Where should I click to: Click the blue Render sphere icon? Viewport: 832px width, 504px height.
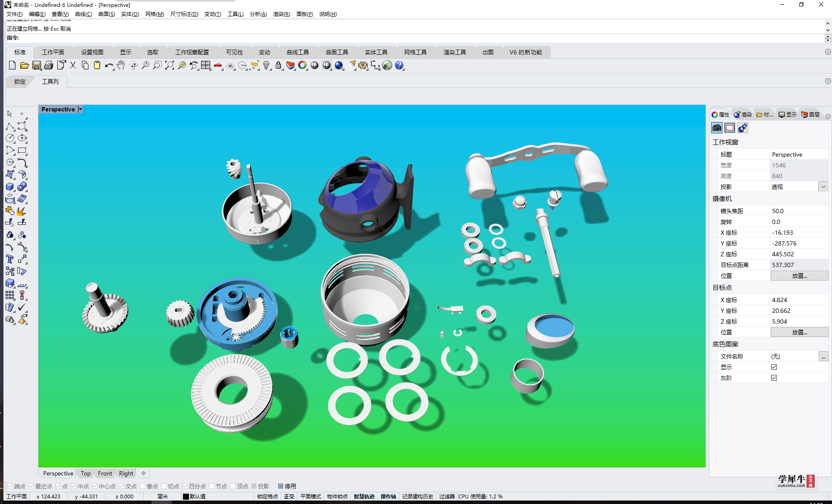pos(339,65)
